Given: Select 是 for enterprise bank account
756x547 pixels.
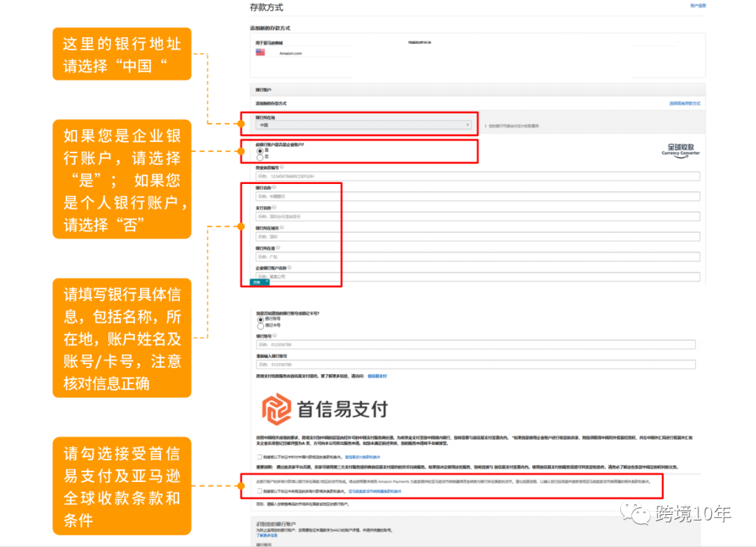Looking at the screenshot, I should pyautogui.click(x=260, y=151).
